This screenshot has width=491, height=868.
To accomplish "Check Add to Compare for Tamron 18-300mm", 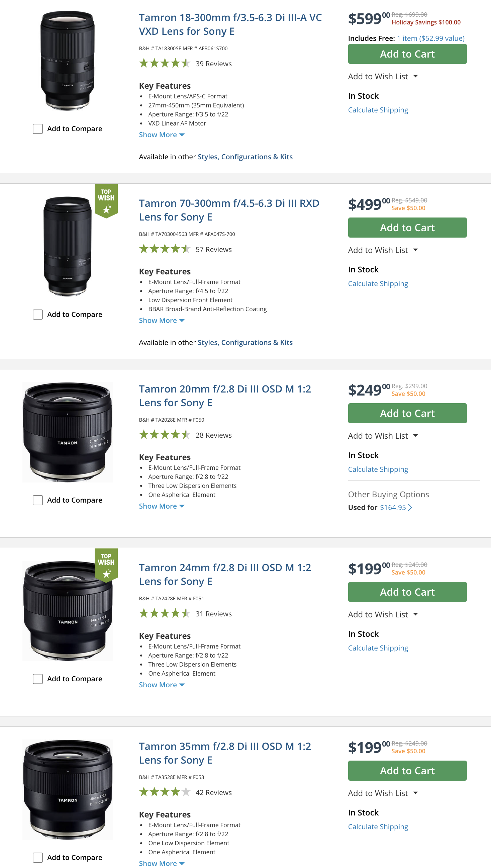I will tap(38, 128).
